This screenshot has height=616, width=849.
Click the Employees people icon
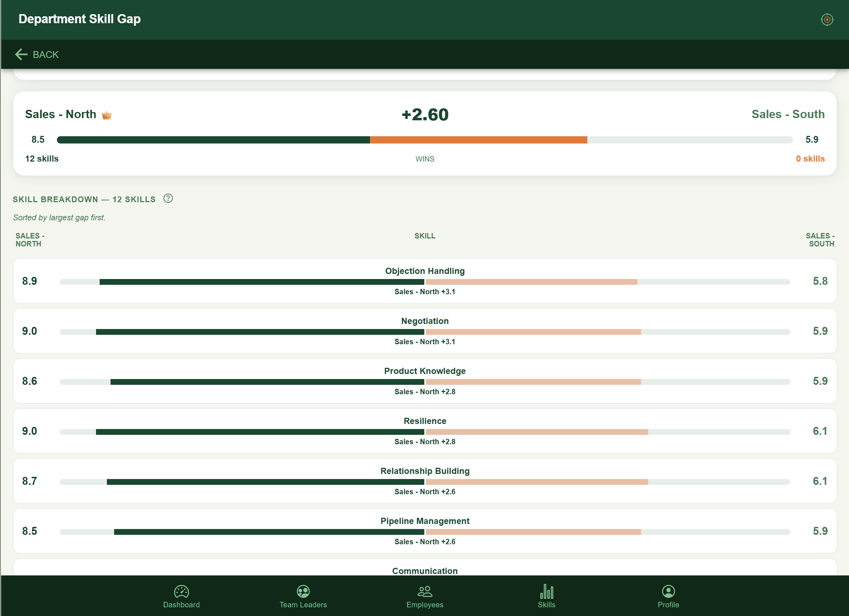pyautogui.click(x=425, y=591)
